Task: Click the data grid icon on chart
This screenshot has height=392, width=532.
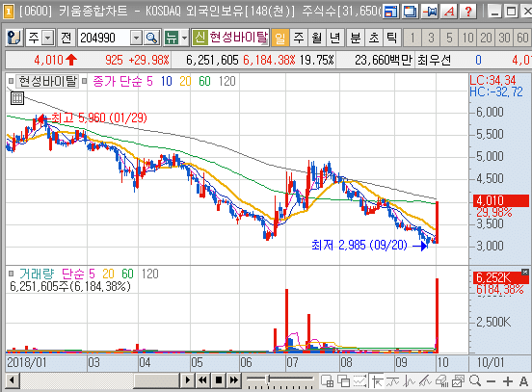Action: (17, 98)
